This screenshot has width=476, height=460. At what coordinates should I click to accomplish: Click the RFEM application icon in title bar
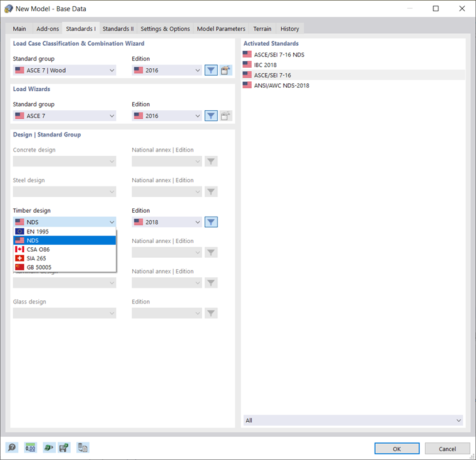click(x=9, y=9)
